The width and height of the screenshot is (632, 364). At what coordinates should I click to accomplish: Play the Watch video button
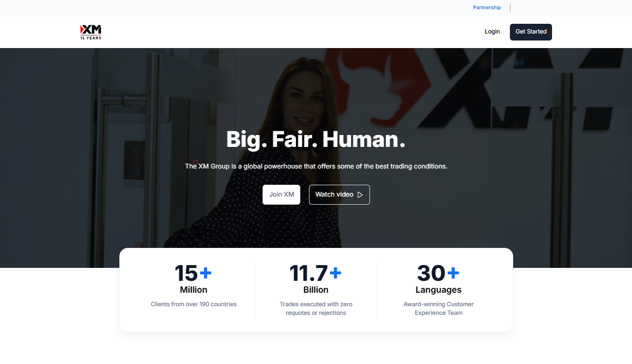[x=339, y=195]
